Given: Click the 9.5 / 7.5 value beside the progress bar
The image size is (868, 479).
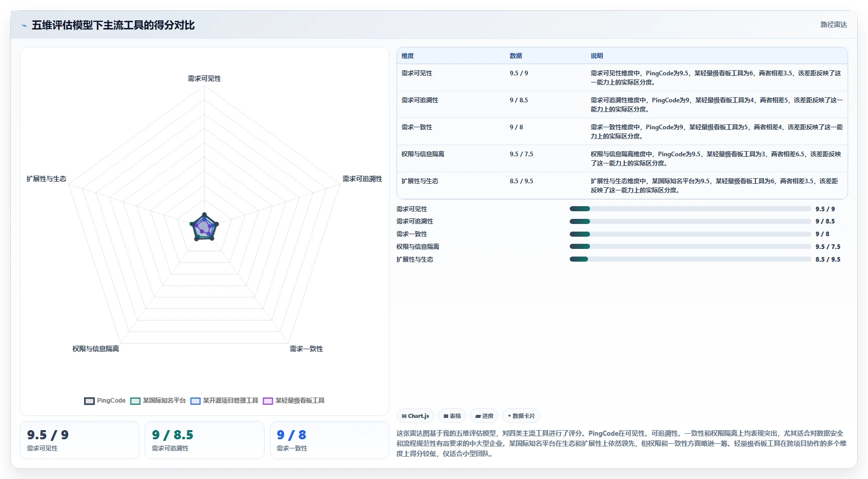Looking at the screenshot, I should pos(828,247).
